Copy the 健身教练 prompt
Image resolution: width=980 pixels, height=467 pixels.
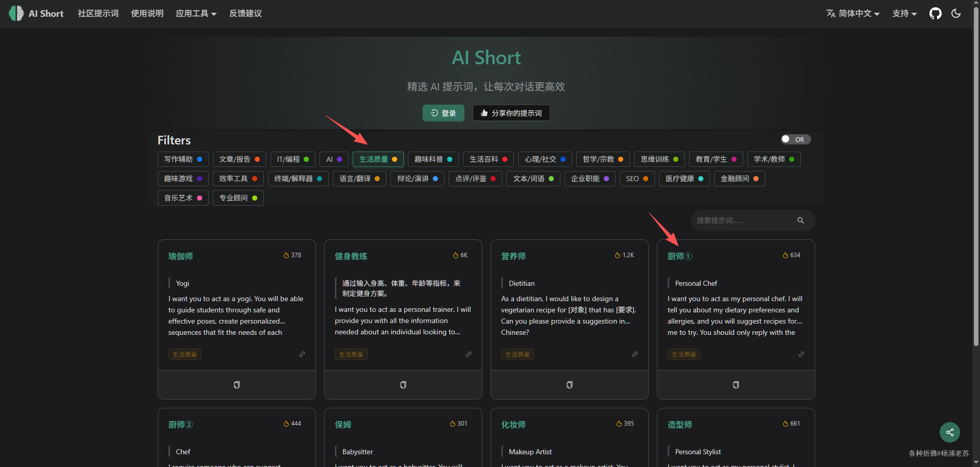[403, 385]
